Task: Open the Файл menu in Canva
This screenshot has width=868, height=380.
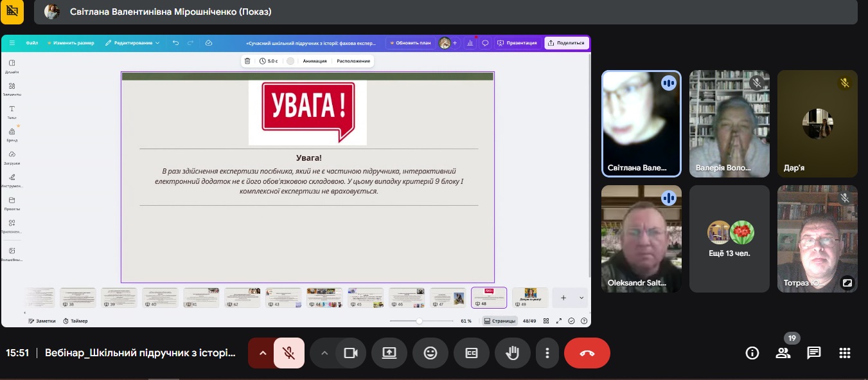Action: (31, 43)
